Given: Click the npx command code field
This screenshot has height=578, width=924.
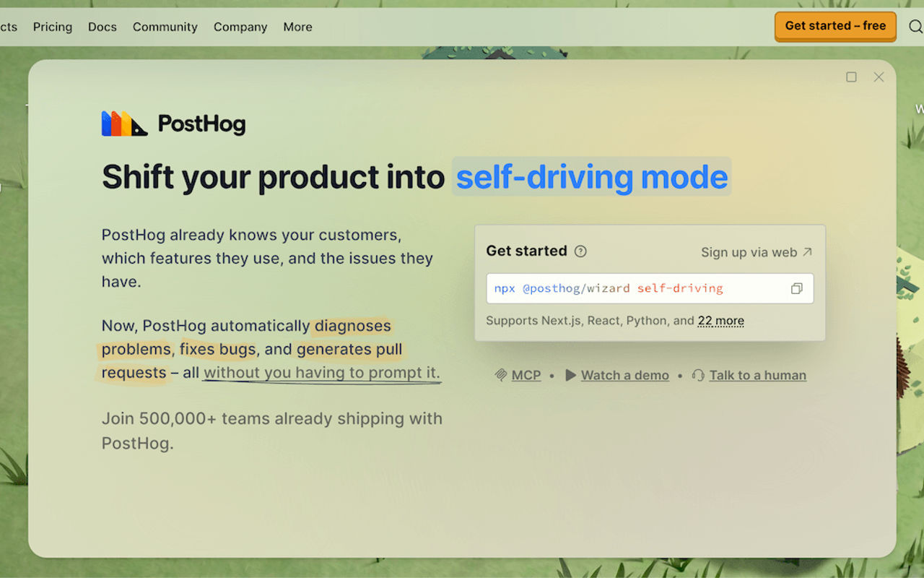Looking at the screenshot, I should [650, 288].
